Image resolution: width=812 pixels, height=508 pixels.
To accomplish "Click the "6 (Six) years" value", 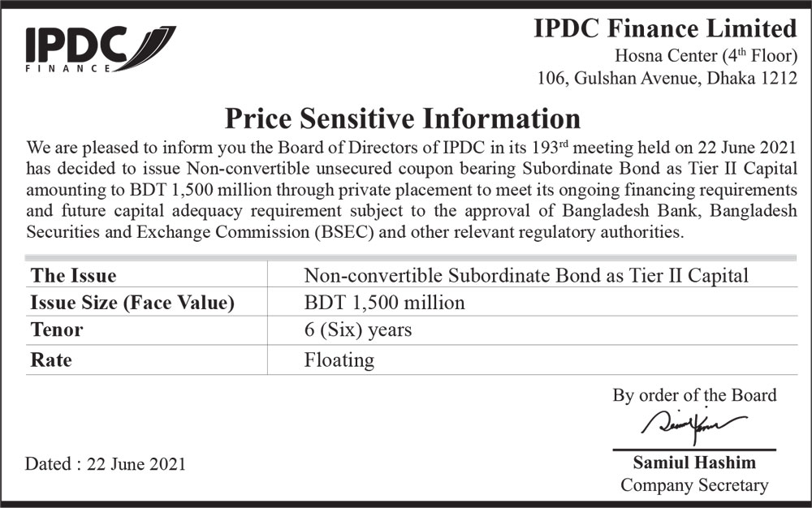I will (x=358, y=330).
